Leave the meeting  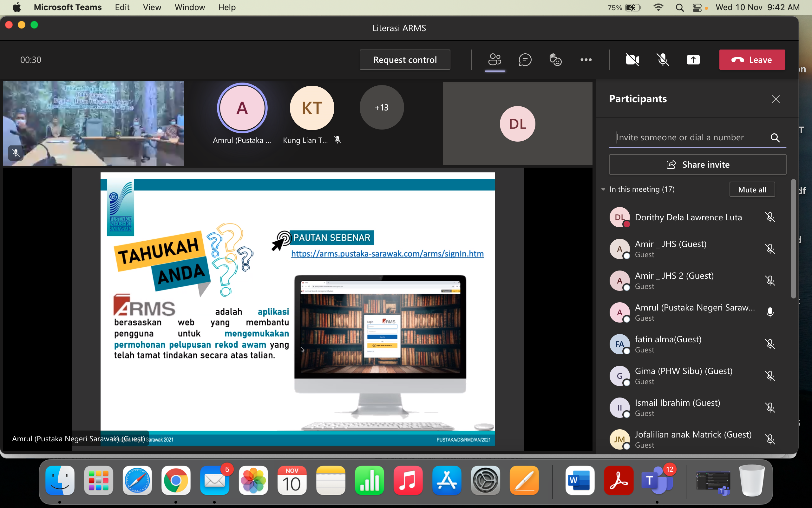752,60
